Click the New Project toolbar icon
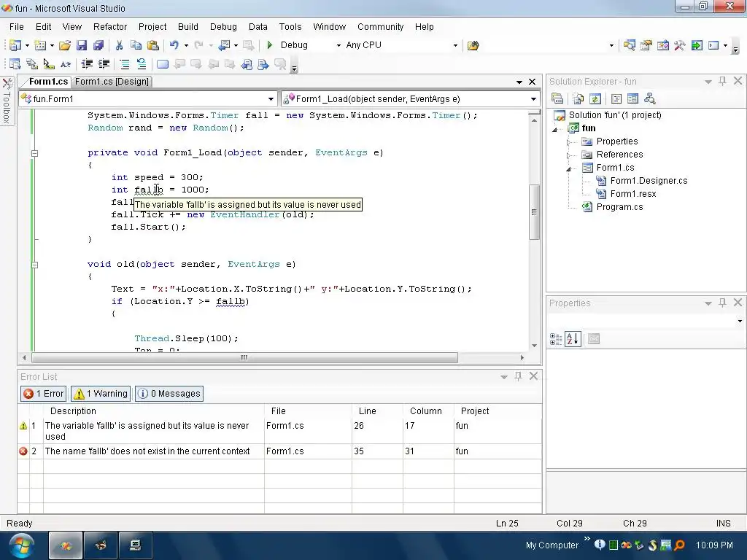 tap(15, 45)
